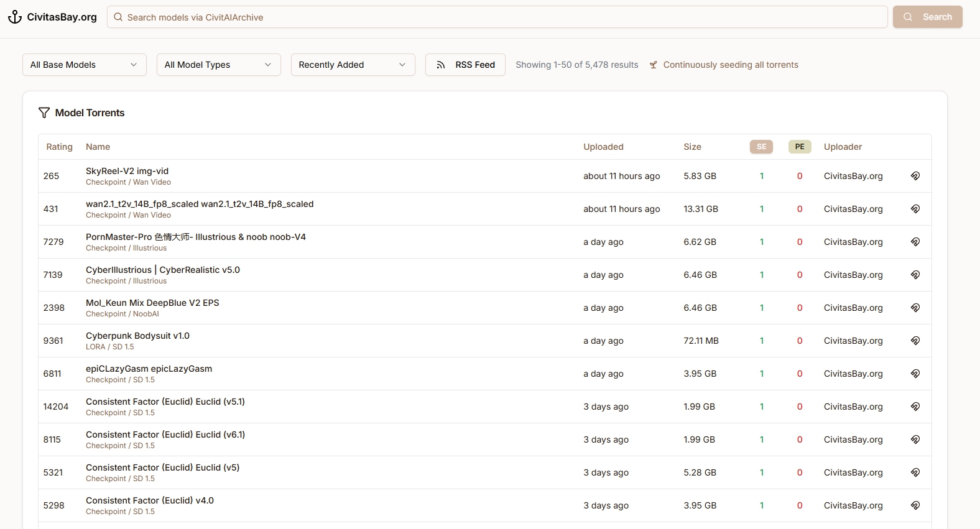Screen dimensions: 980x529
Task: Click the size value 5.28 GB
Action: [x=700, y=472]
